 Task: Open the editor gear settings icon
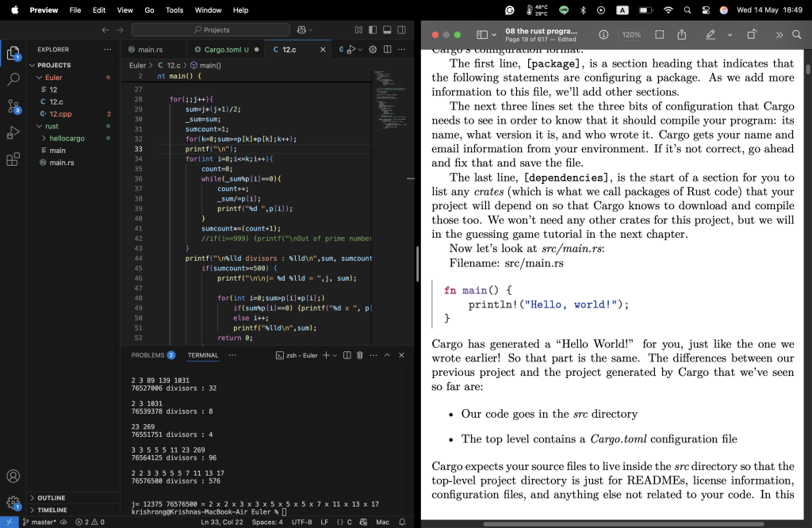(373, 49)
